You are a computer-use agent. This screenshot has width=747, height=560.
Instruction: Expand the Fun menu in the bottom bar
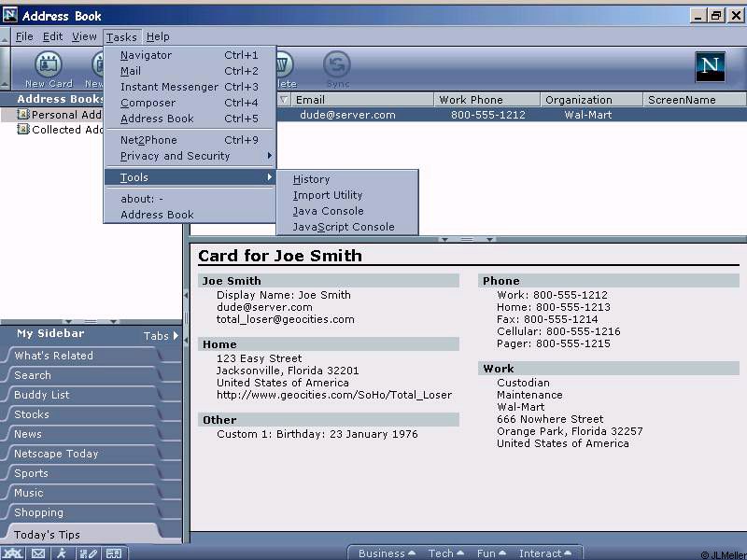(491, 553)
